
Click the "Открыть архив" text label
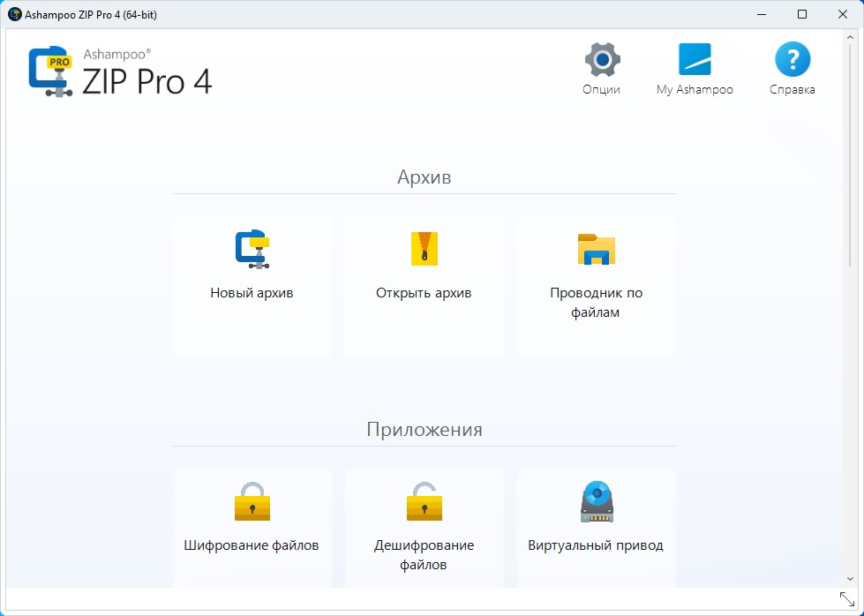[424, 293]
